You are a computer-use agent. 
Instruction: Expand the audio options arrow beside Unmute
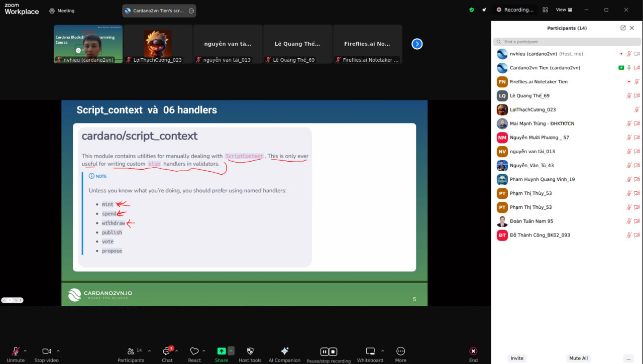pyautogui.click(x=25, y=351)
